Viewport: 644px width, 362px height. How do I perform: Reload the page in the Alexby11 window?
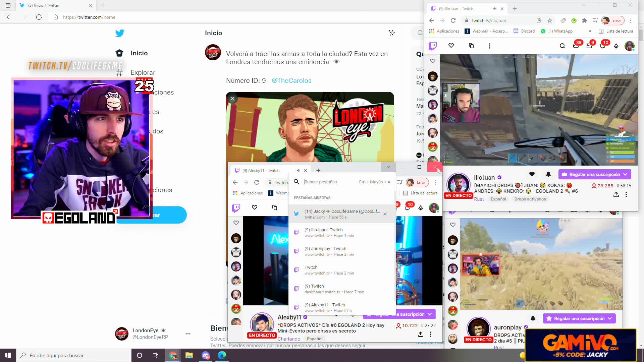(x=257, y=182)
